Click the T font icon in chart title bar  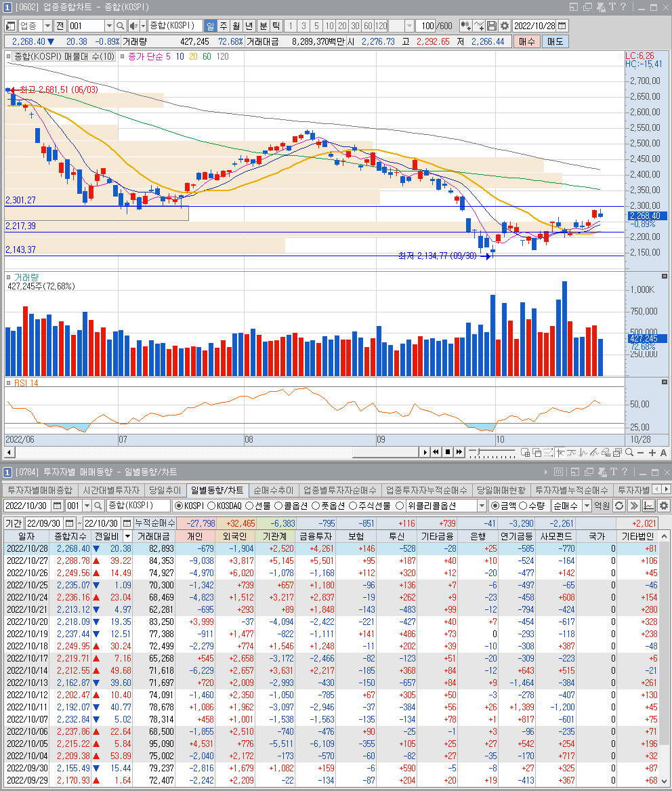(x=612, y=7)
